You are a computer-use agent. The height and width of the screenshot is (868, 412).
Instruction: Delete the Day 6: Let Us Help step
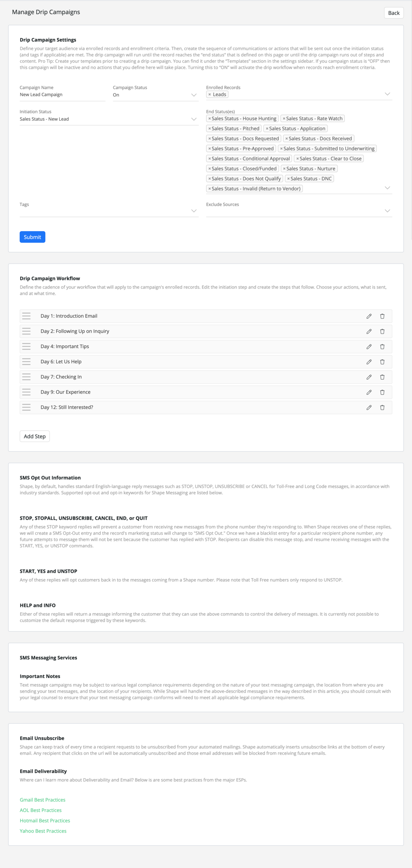pyautogui.click(x=382, y=362)
